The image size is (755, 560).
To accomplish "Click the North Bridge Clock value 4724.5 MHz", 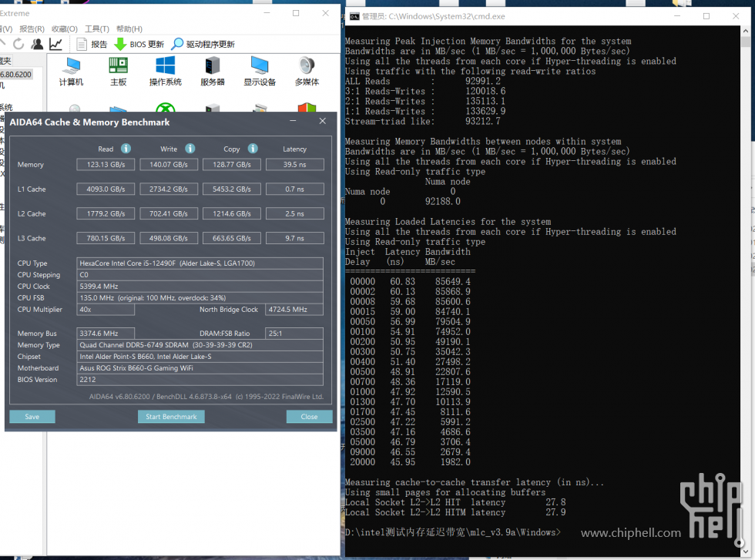I will 294,310.
